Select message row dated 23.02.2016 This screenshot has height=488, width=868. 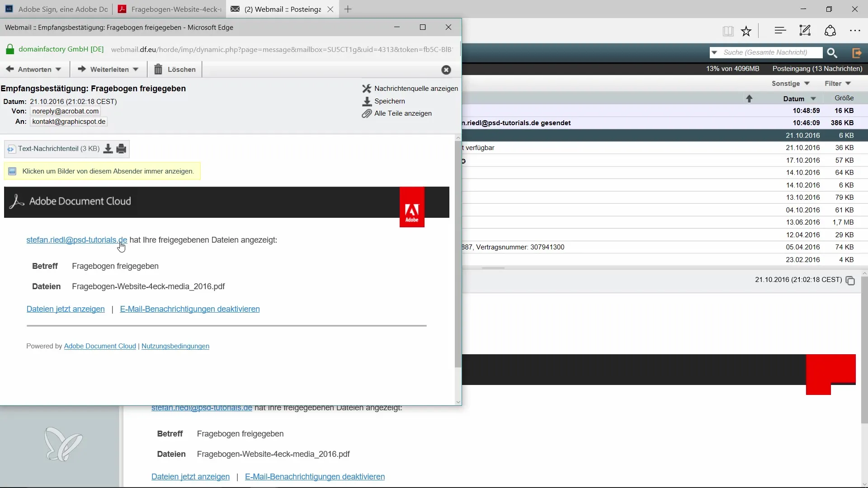click(665, 260)
